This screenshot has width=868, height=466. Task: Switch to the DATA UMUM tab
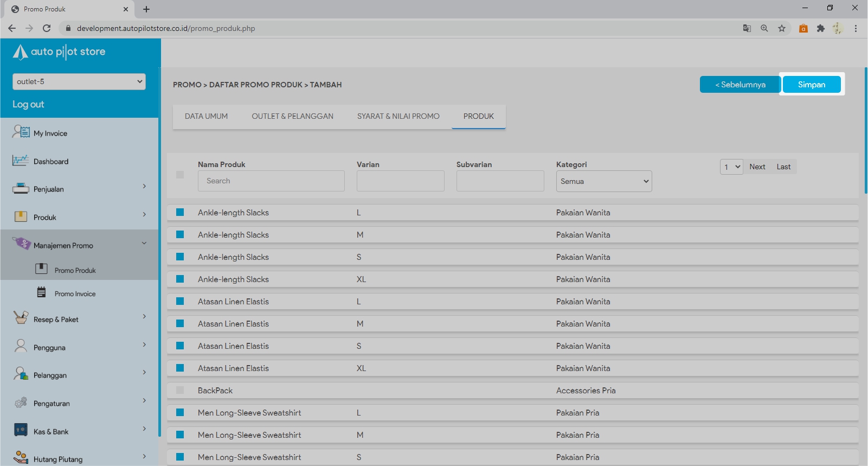point(206,116)
